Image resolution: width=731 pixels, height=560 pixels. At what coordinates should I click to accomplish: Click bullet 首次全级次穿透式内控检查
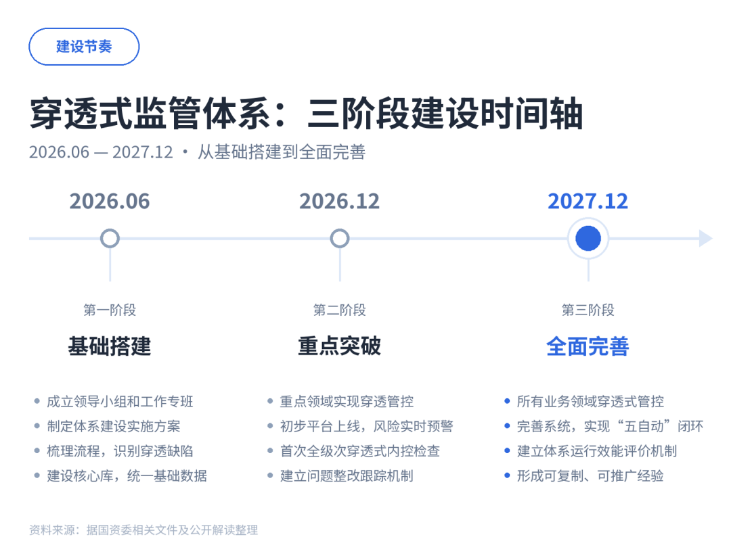[360, 451]
